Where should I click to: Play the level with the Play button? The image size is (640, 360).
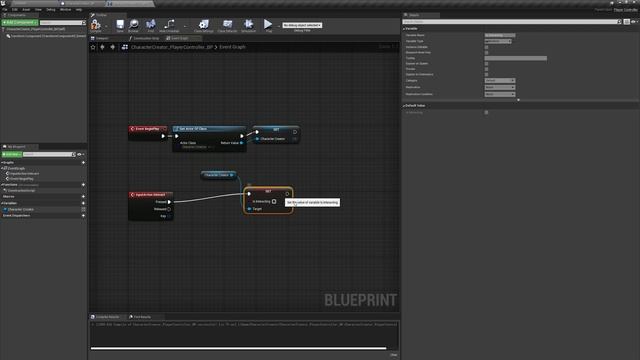click(268, 25)
